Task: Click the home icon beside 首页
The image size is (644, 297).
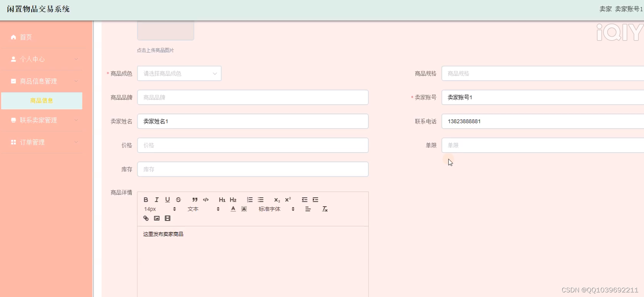Action: pos(14,37)
